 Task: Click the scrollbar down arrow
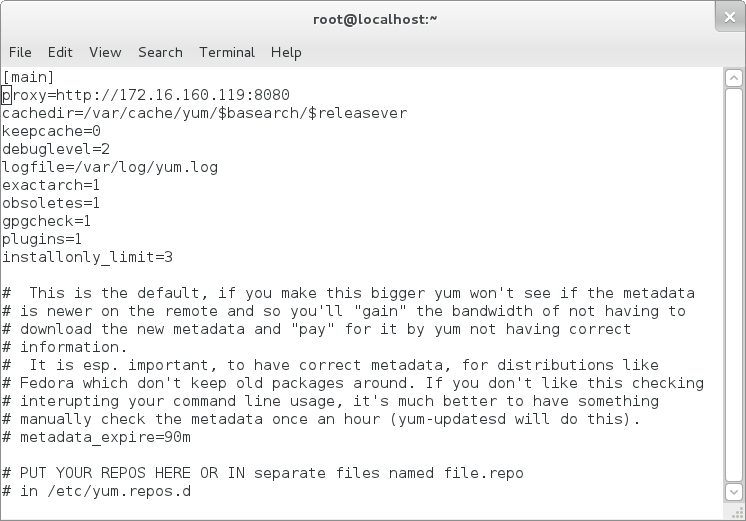(x=734, y=492)
